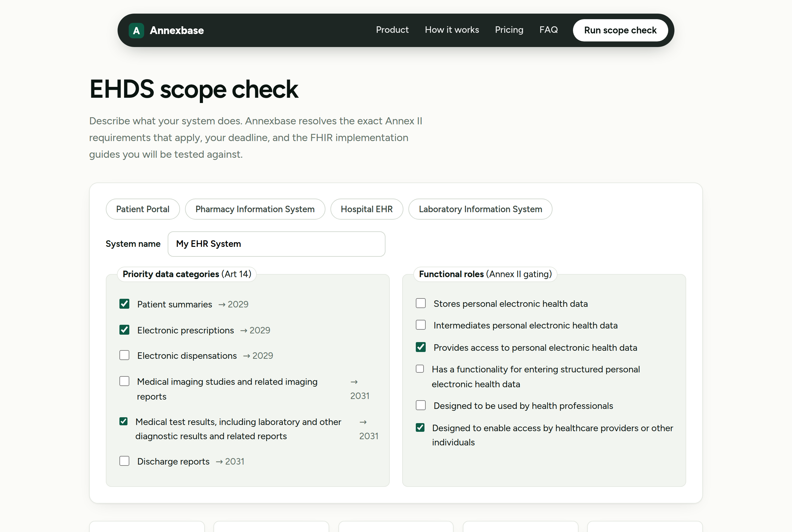Open the Pricing nav link
792x532 pixels.
(x=509, y=30)
